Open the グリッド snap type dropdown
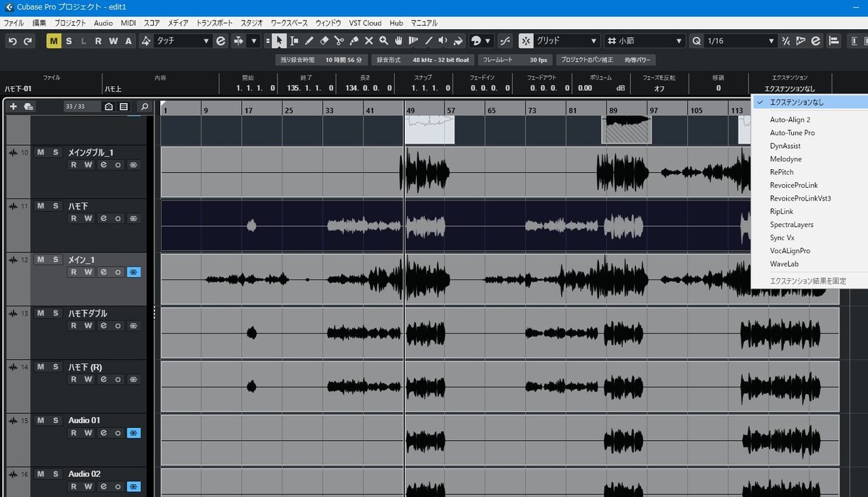This screenshot has height=497, width=868. click(566, 41)
